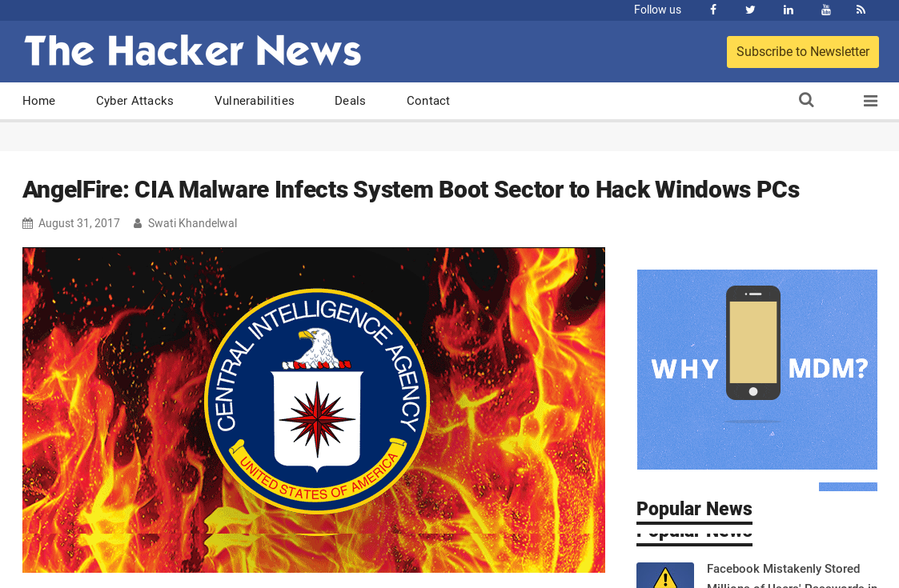Open the Contact page

click(428, 101)
